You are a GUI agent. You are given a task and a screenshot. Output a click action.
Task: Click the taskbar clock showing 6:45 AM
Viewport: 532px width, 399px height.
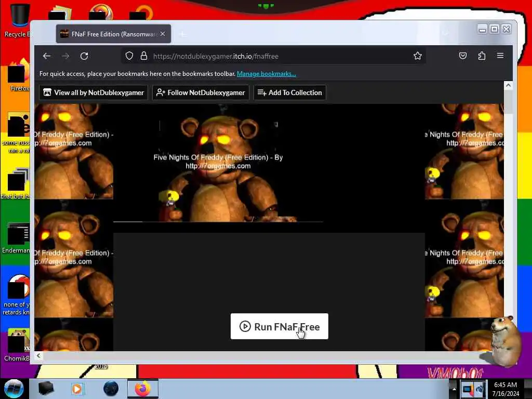(506, 389)
